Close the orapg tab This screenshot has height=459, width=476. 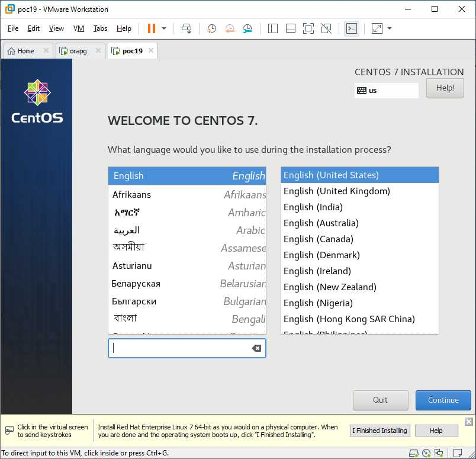[x=98, y=50]
